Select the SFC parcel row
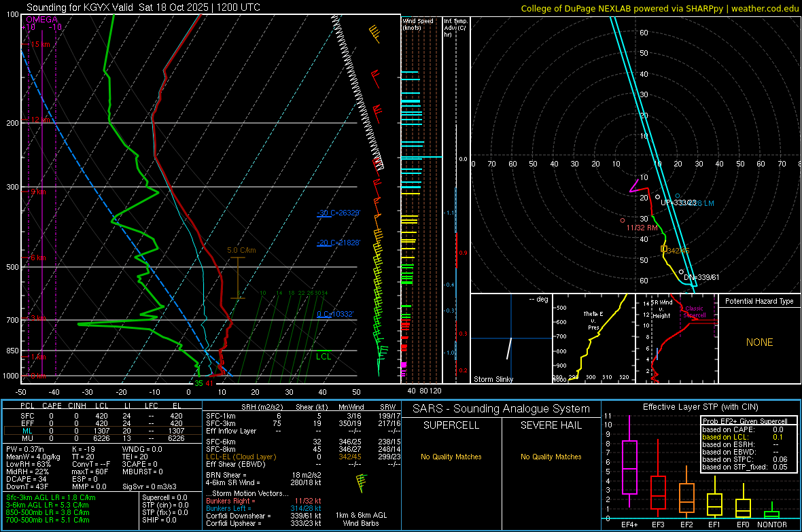802x532 pixels. coord(101,416)
